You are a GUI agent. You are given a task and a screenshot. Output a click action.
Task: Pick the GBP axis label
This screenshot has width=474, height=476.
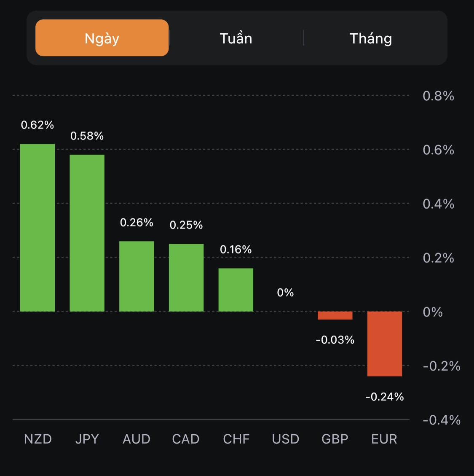[x=335, y=439]
